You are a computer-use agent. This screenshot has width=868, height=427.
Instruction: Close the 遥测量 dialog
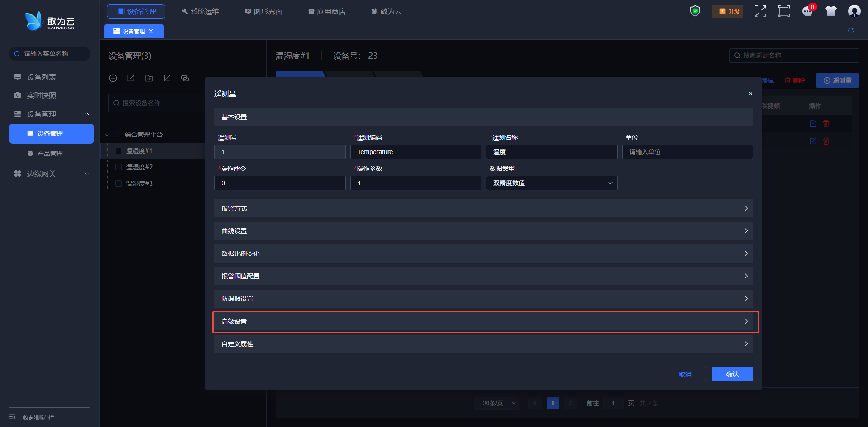click(x=750, y=94)
